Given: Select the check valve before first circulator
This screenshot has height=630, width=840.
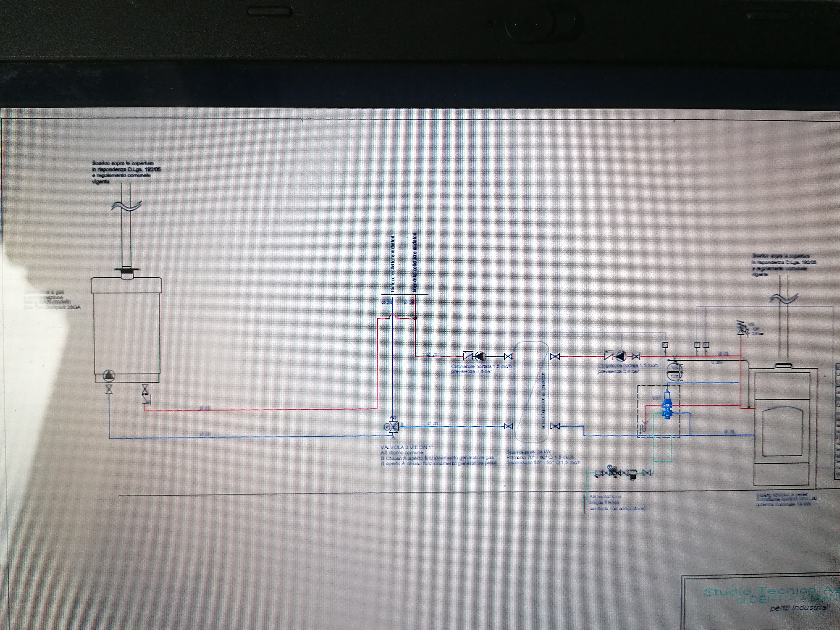Looking at the screenshot, I should pyautogui.click(x=468, y=356).
